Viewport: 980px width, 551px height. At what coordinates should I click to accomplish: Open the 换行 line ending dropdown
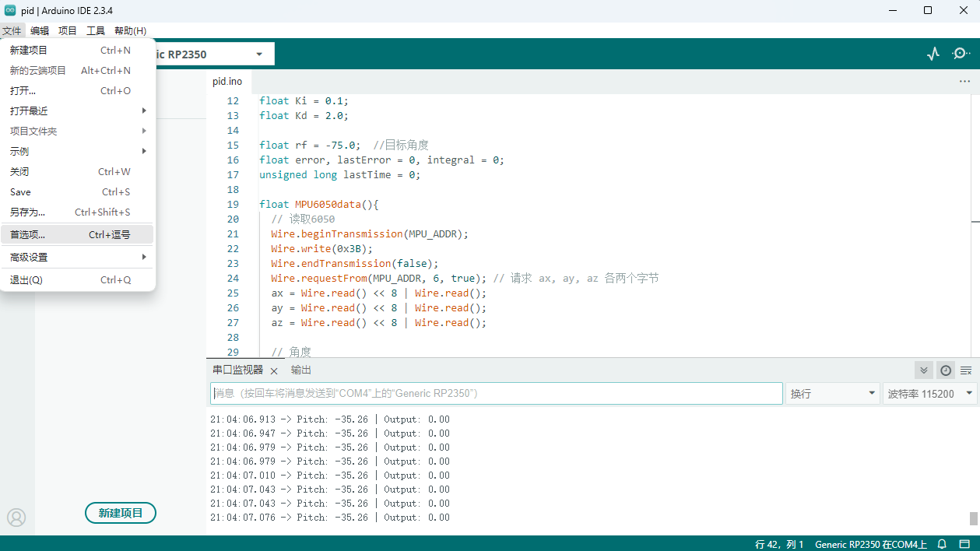point(833,394)
